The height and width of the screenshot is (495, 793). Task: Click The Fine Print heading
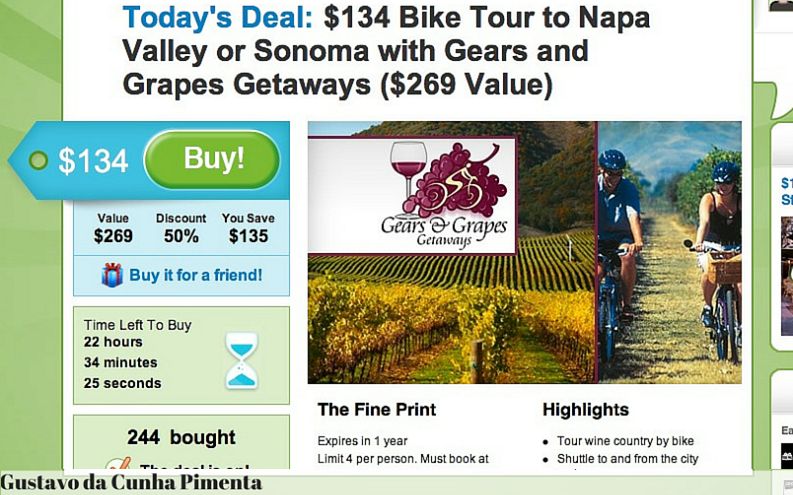click(377, 410)
